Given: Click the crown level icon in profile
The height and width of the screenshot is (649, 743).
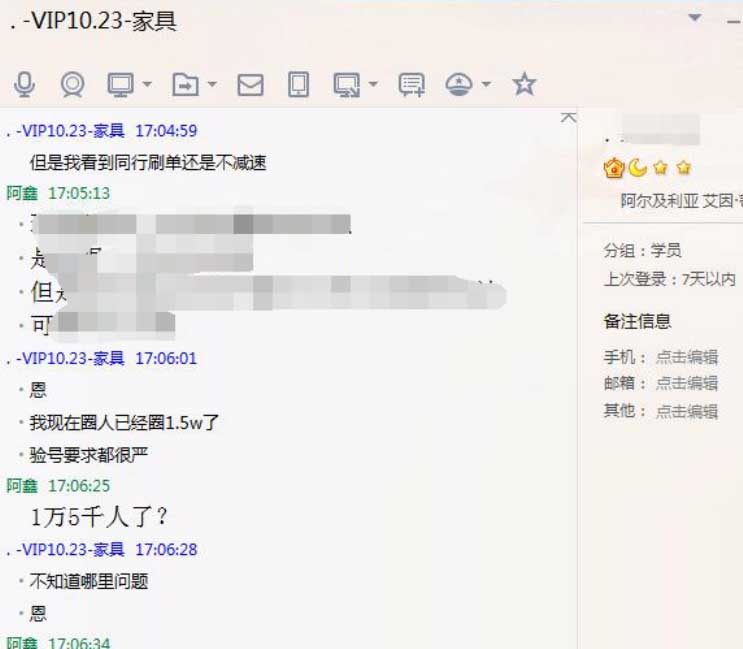Looking at the screenshot, I should click(x=614, y=168).
